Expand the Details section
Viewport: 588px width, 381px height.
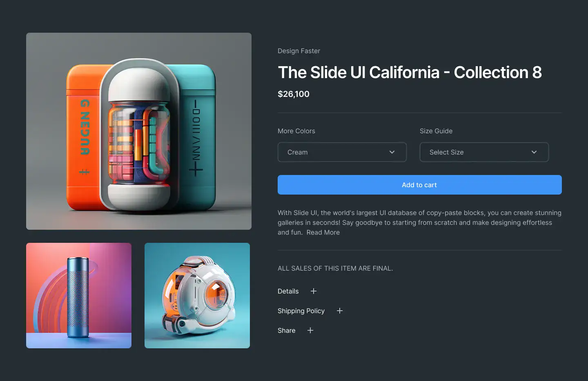[x=297, y=291]
